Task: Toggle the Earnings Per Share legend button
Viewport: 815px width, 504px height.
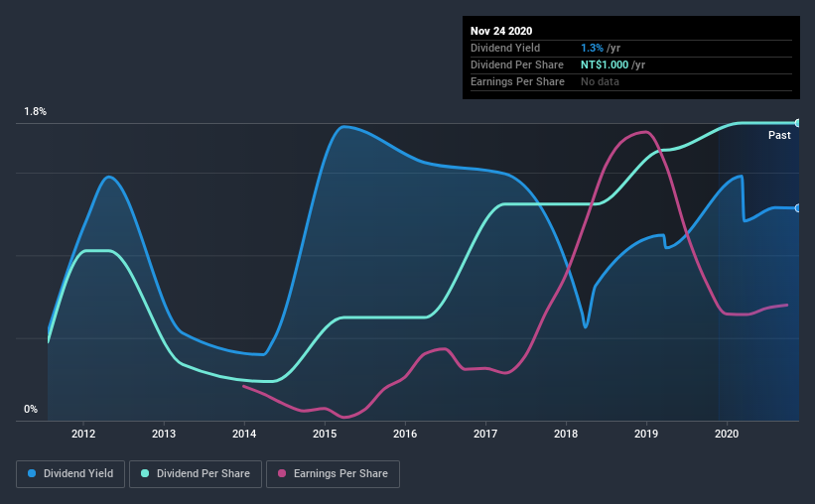Action: coord(333,474)
